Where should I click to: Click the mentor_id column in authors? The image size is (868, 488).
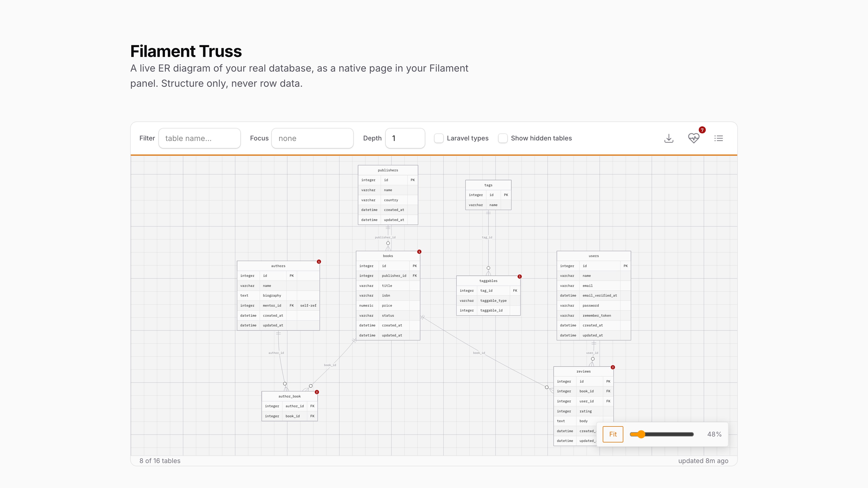pyautogui.click(x=278, y=306)
